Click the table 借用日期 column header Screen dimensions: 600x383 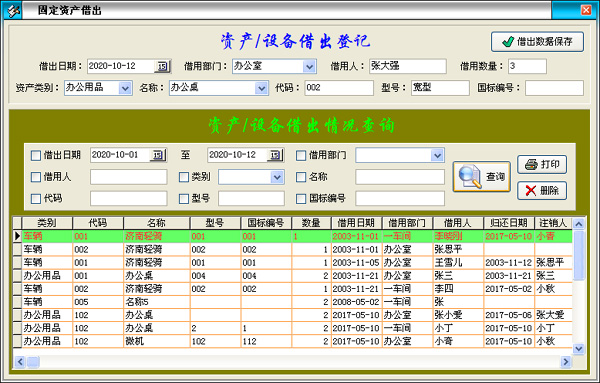point(356,223)
